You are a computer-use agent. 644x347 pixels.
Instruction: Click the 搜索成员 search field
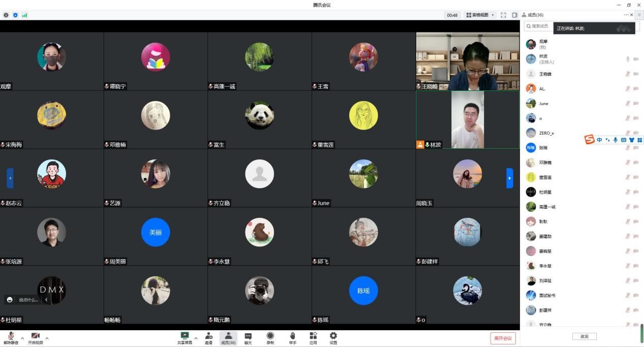539,26
